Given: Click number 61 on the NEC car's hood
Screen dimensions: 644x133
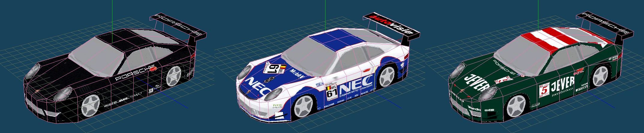Looking at the screenshot, I should coord(273,69).
